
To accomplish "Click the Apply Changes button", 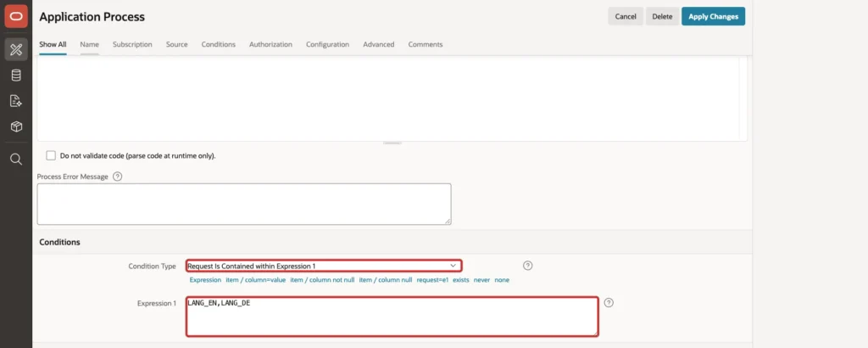I will pos(713,16).
